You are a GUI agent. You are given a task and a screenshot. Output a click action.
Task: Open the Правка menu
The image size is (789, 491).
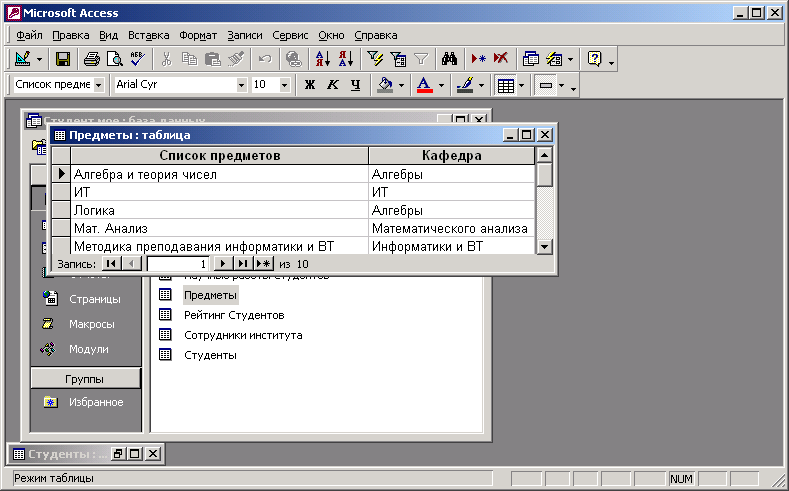tap(71, 35)
